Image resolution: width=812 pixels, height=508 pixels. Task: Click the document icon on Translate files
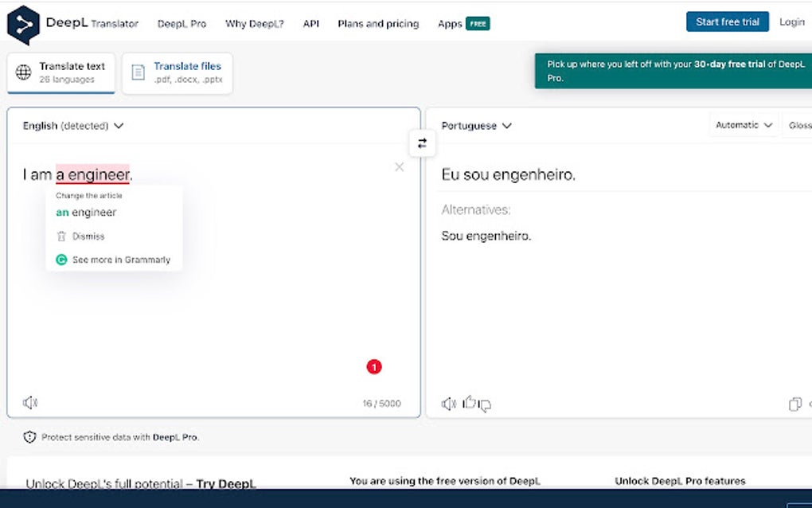[138, 72]
